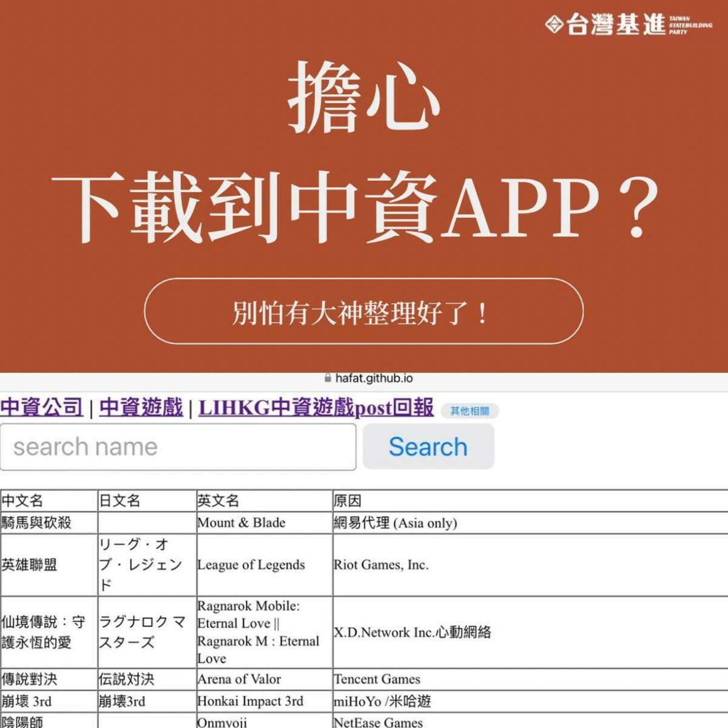728x728 pixels.
Task: Click the 崩壞 3rd Chinese name cell
Action: point(49,701)
